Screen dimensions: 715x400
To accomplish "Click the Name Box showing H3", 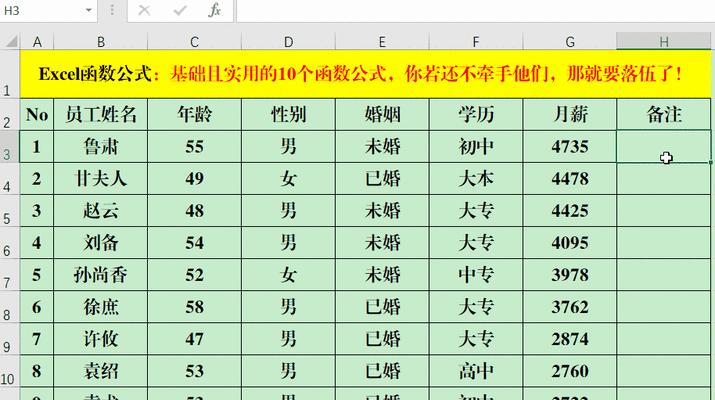I will (x=41, y=10).
